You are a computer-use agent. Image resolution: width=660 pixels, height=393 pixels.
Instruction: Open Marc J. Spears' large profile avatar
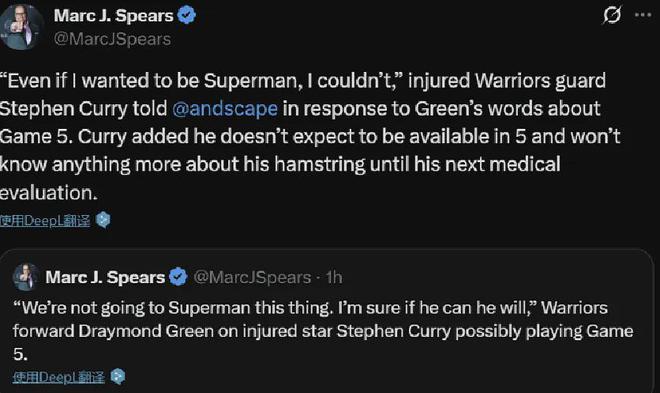(21, 27)
